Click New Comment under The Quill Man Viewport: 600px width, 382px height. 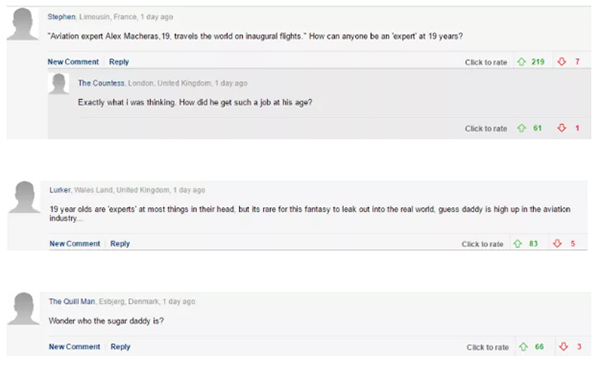pyautogui.click(x=74, y=347)
